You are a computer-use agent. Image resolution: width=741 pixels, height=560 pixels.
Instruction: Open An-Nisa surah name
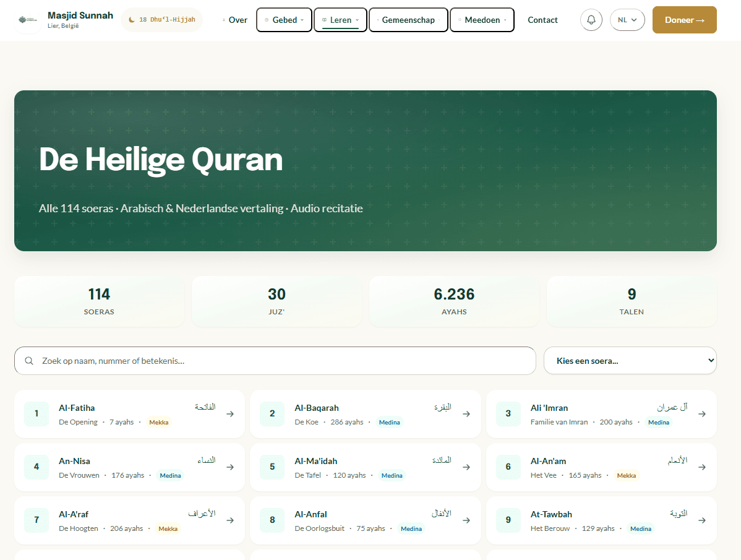point(74,461)
